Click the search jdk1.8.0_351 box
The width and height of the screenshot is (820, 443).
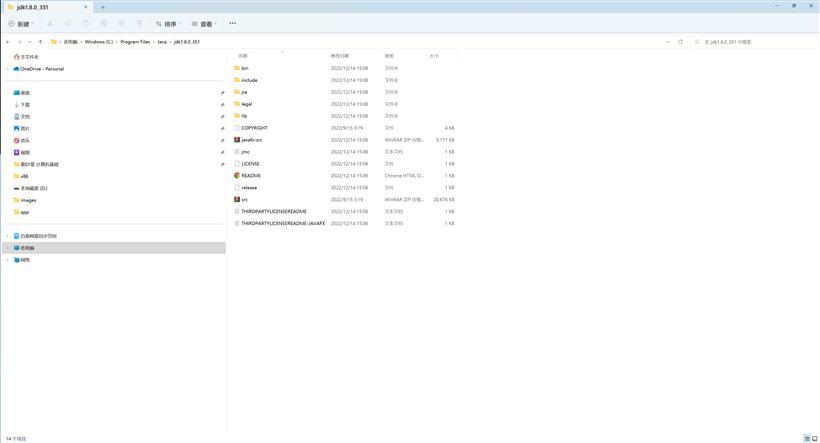point(754,42)
